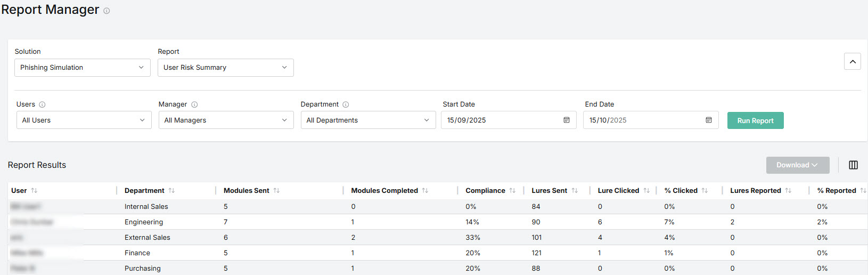868x275 pixels.
Task: Open the column chooser icon
Action: pyautogui.click(x=853, y=165)
